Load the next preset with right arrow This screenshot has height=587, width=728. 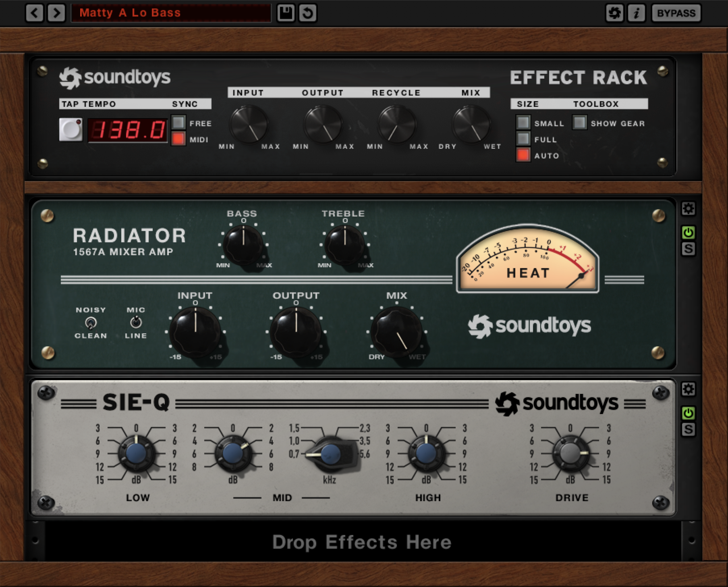click(56, 13)
